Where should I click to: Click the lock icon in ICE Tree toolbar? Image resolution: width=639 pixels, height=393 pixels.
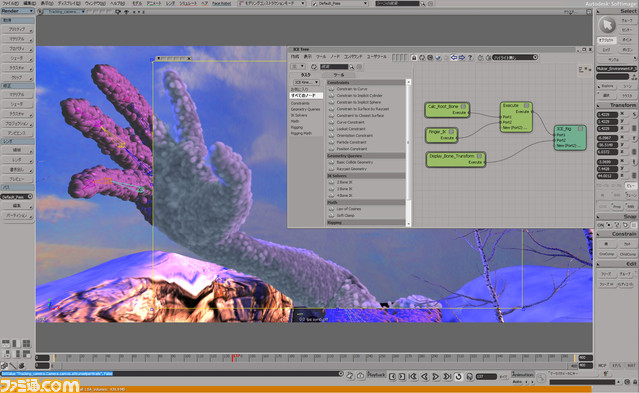click(x=414, y=58)
